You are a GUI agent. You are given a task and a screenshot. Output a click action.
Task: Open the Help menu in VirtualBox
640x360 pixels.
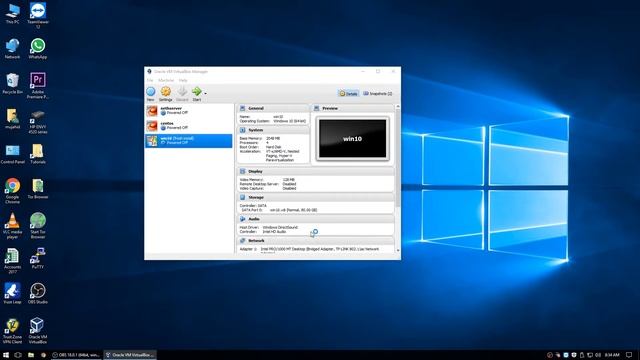point(183,80)
